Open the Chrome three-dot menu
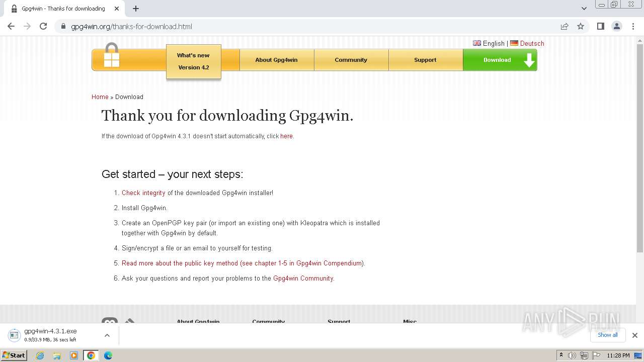 click(x=633, y=26)
